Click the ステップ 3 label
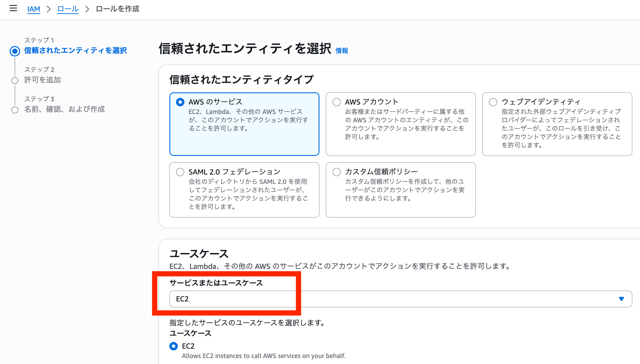The width and height of the screenshot is (640, 364). [39, 99]
